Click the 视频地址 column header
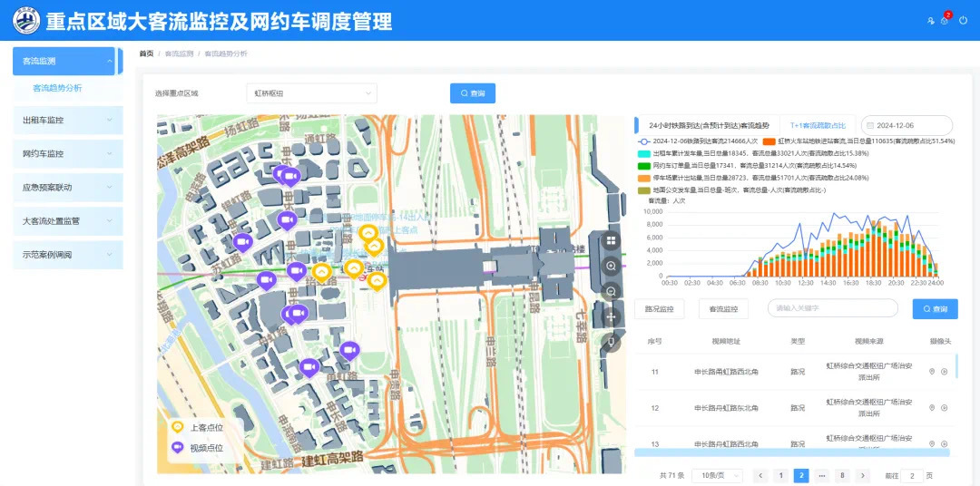 (726, 342)
